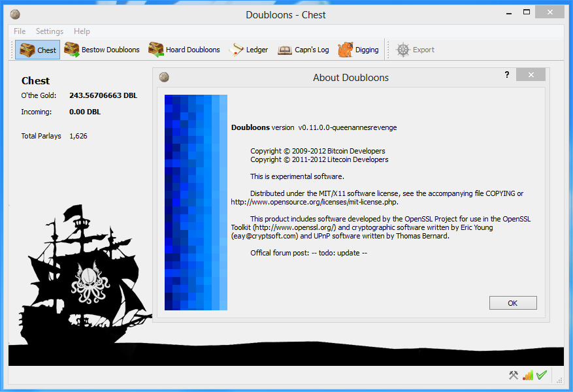Open the Digging page
573x392 pixels.
[358, 50]
